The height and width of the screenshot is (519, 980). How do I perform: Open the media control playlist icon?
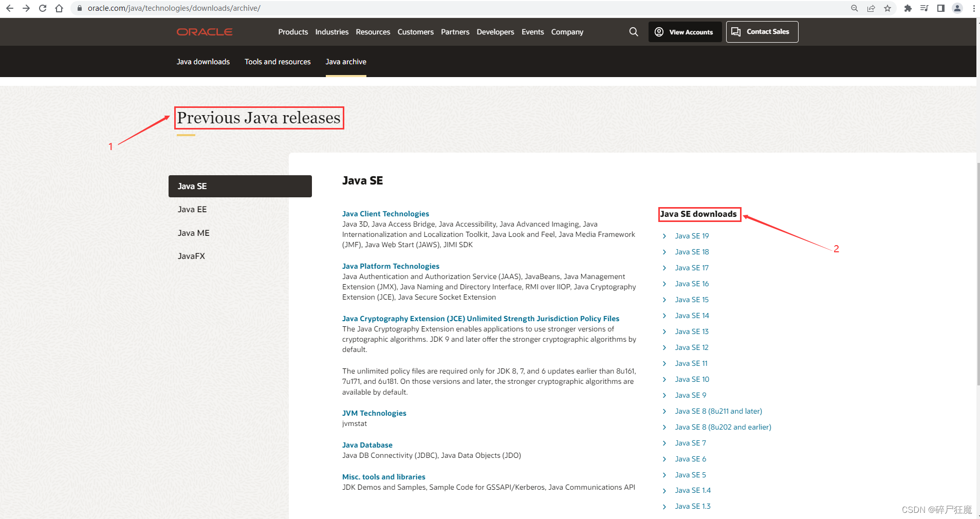[924, 8]
